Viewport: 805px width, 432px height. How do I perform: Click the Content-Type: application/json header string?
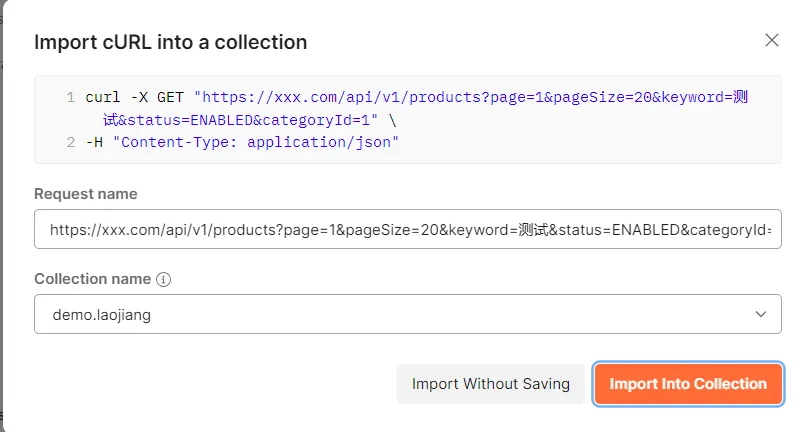(255, 142)
